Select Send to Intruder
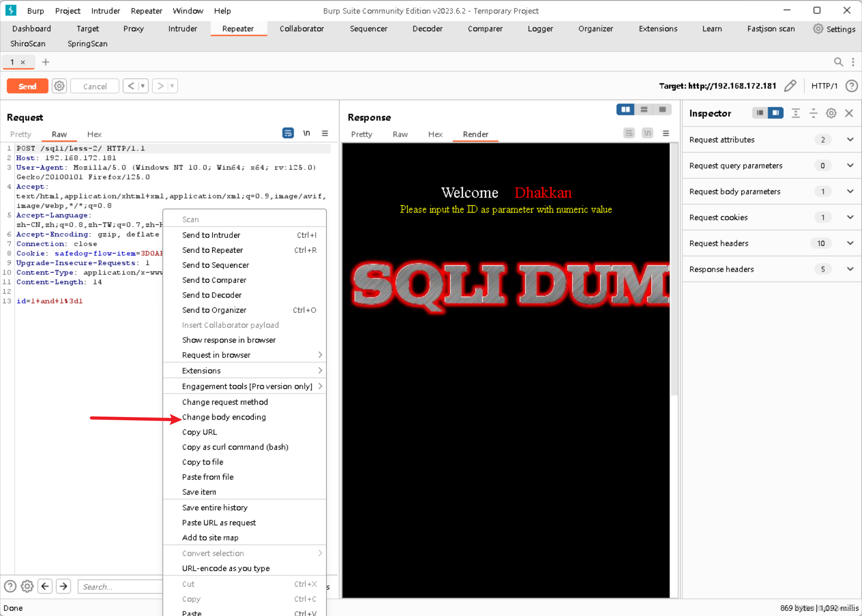This screenshot has width=862, height=616. coord(245,235)
